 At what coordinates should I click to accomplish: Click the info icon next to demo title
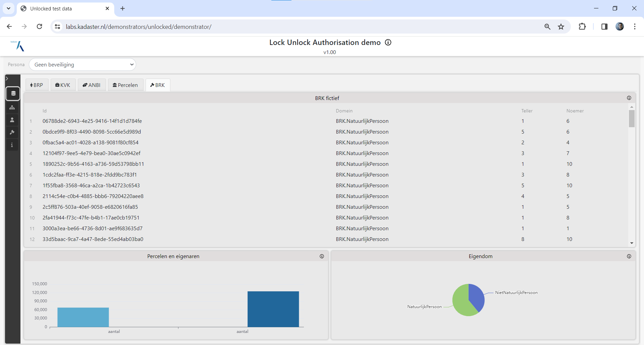[x=388, y=42]
